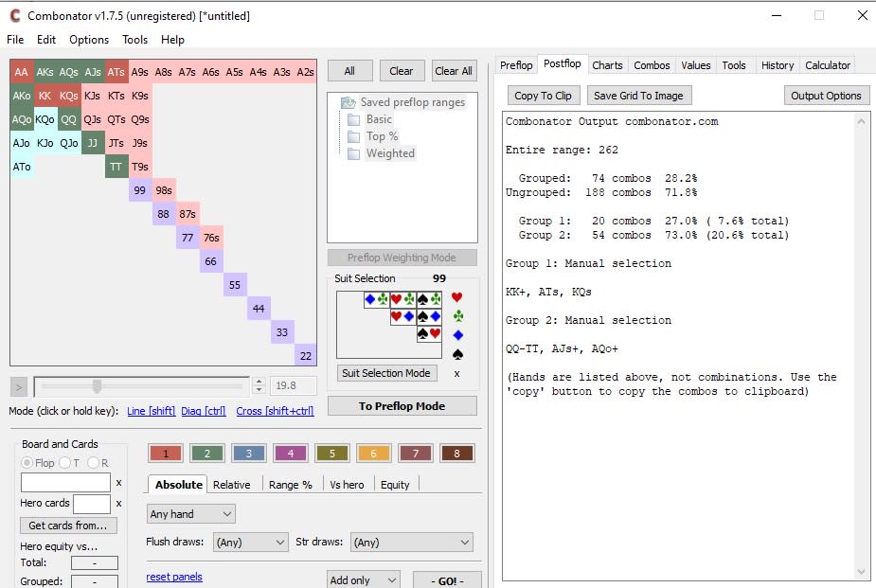876x588 pixels.
Task: Open the Top % ranges folder
Action: [x=372, y=136]
